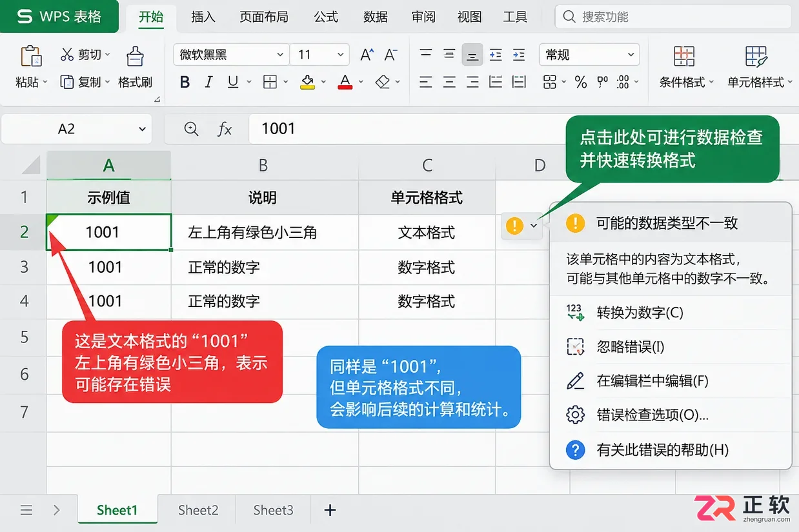799x532 pixels.
Task: Toggle Italic formatting
Action: [x=208, y=82]
